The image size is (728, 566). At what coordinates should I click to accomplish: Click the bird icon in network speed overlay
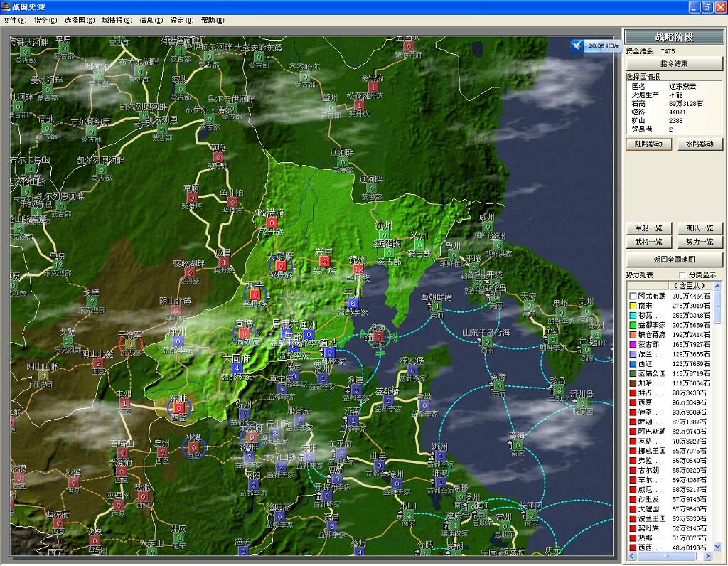click(578, 46)
